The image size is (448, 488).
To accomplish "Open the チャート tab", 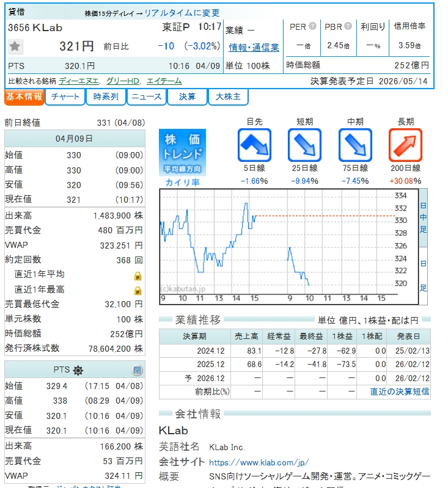I will [x=65, y=97].
